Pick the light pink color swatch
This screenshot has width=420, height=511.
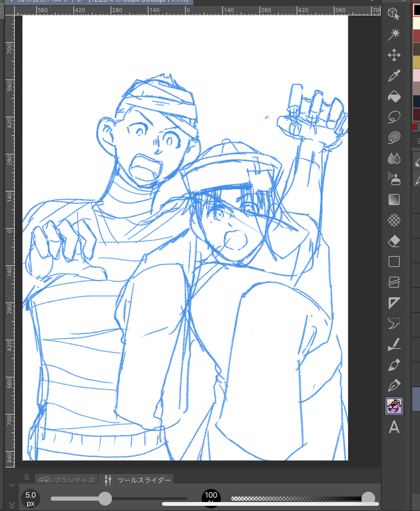pyautogui.click(x=416, y=75)
